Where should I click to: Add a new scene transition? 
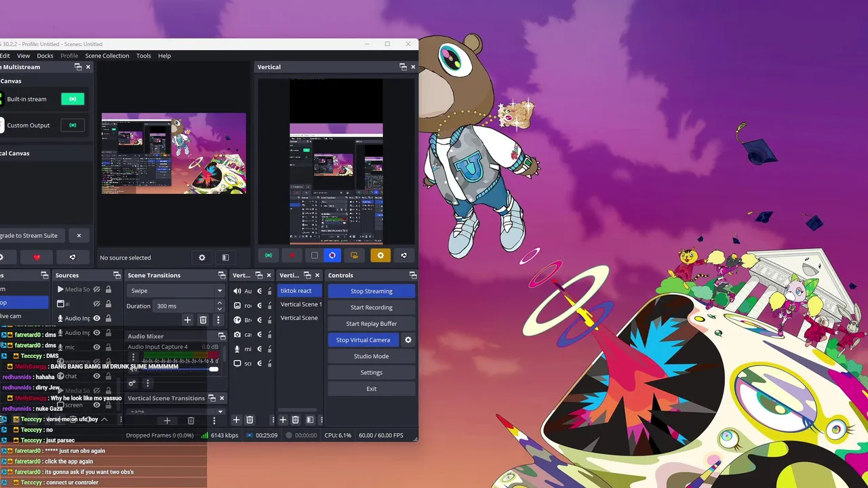(188, 320)
